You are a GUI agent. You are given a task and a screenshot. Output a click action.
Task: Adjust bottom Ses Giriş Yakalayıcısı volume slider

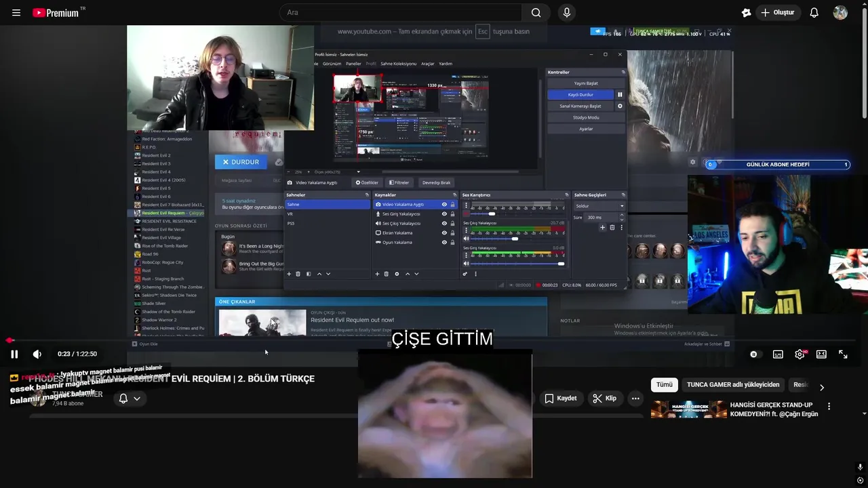[518, 264]
